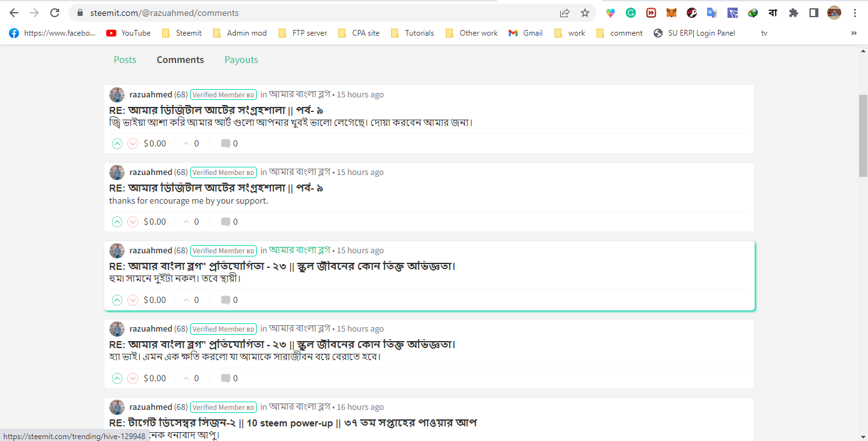Image resolution: width=868 pixels, height=441 pixels.
Task: Open the highlighted আমার বাংলা ব্লগ community link
Action: [x=300, y=250]
